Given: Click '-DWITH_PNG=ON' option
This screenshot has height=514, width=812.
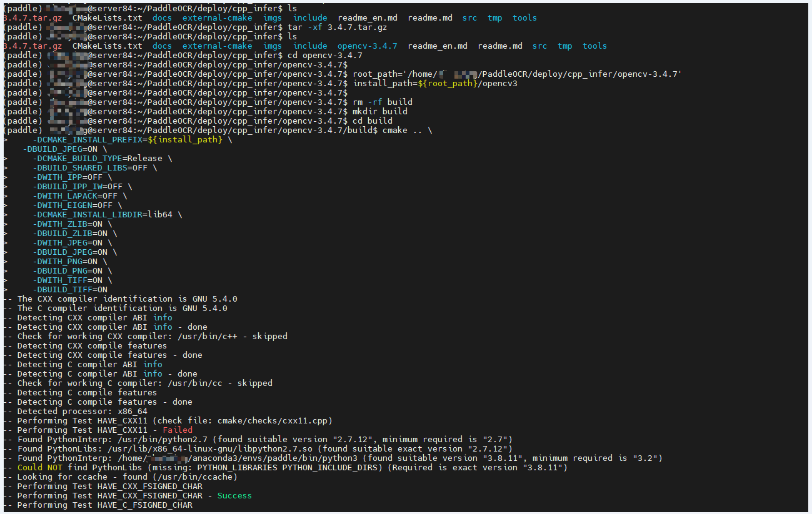Looking at the screenshot, I should pos(65,262).
